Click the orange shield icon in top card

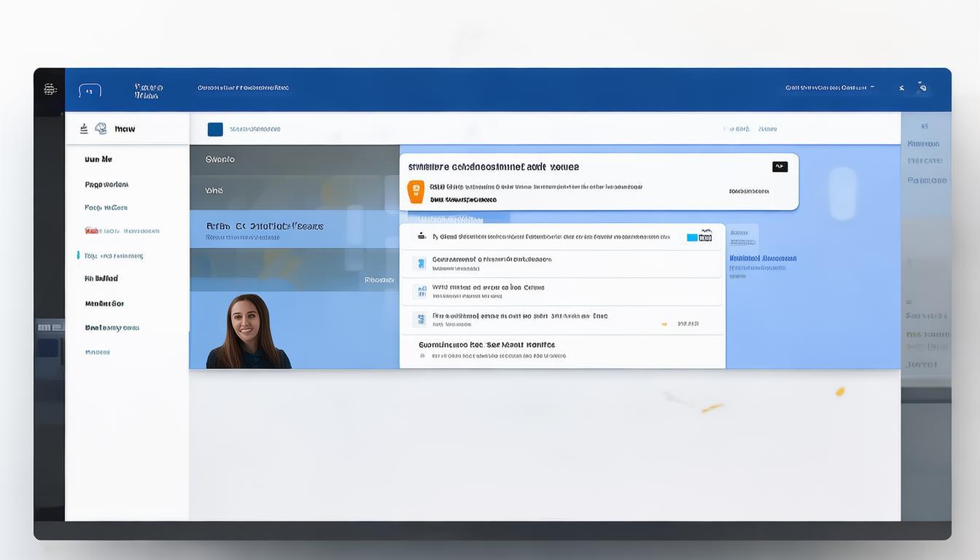415,191
